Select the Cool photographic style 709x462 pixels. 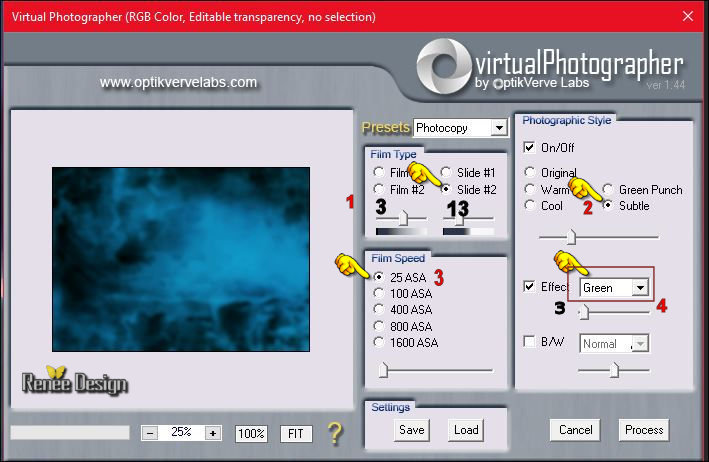click(x=530, y=205)
